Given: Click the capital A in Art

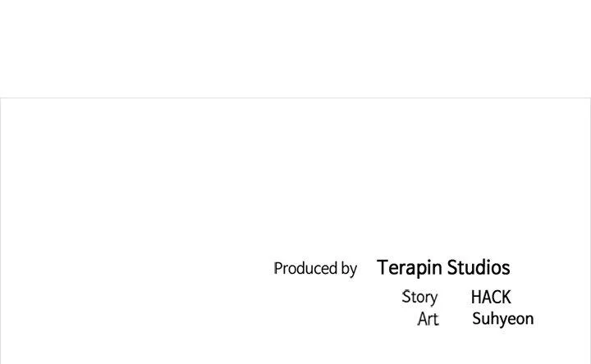Looking at the screenshot, I should point(422,320).
